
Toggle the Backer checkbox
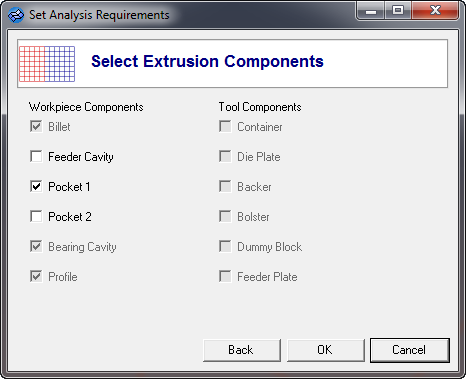click(225, 186)
